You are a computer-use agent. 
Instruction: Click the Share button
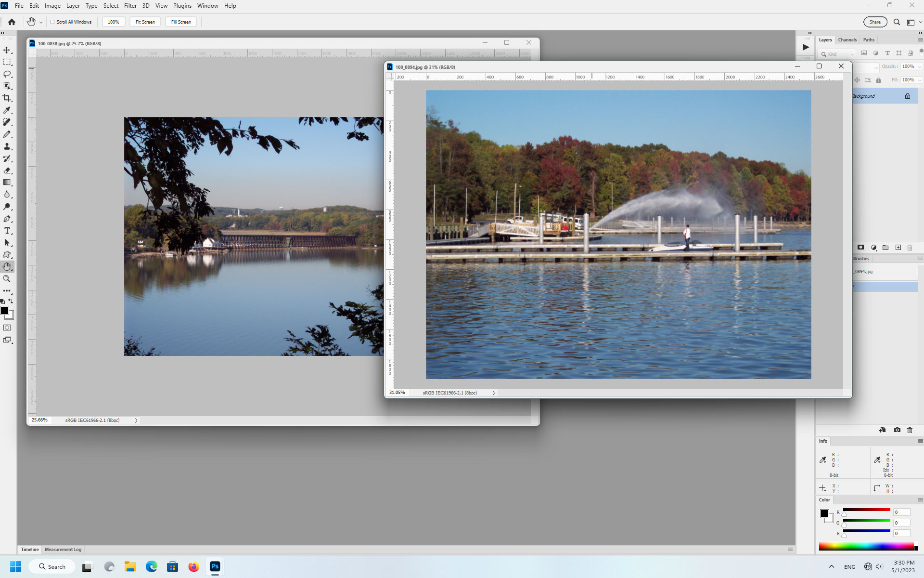pyautogui.click(x=875, y=22)
